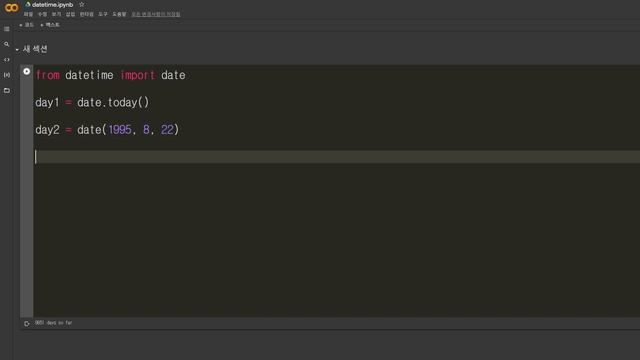Image resolution: width=640 pixels, height=360 pixels.
Task: Click the datetime.ipynb notebook title
Action: click(52, 4)
